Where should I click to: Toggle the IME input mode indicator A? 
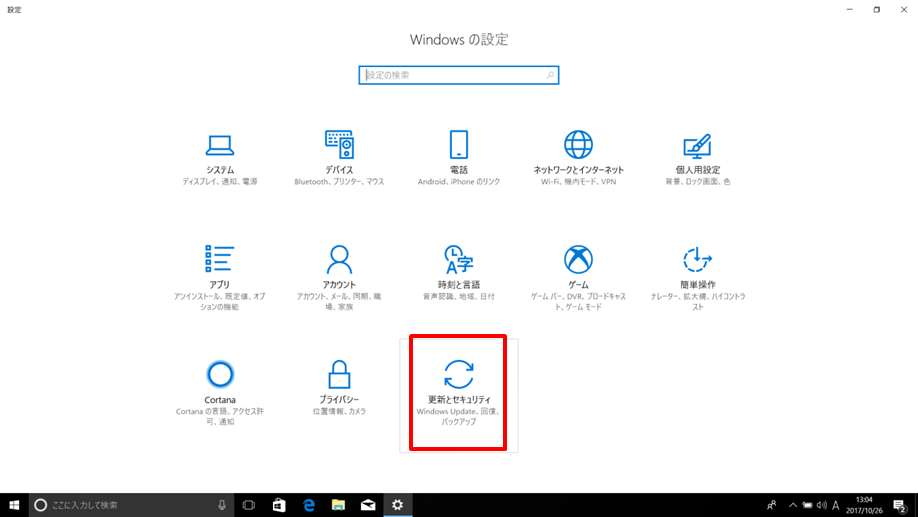835,505
